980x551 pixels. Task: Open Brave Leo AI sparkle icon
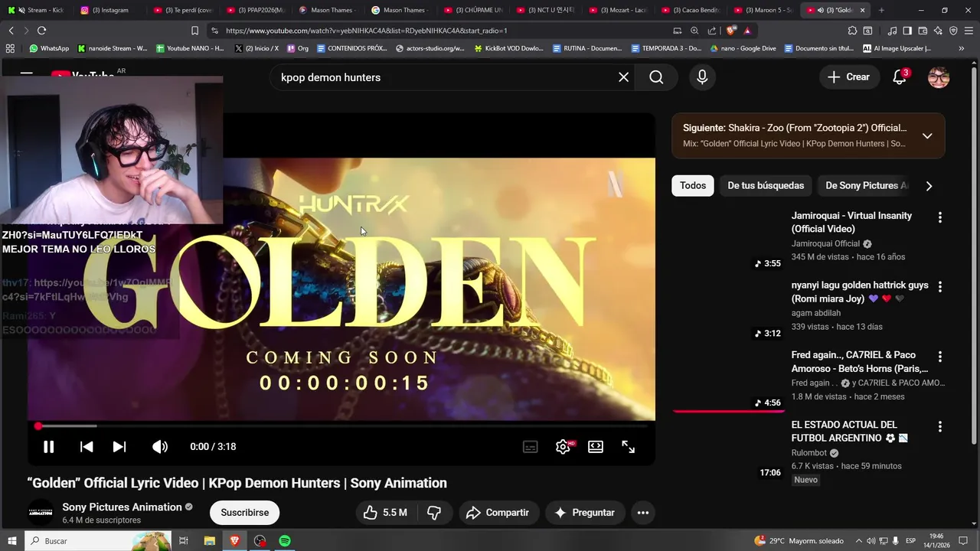(938, 31)
